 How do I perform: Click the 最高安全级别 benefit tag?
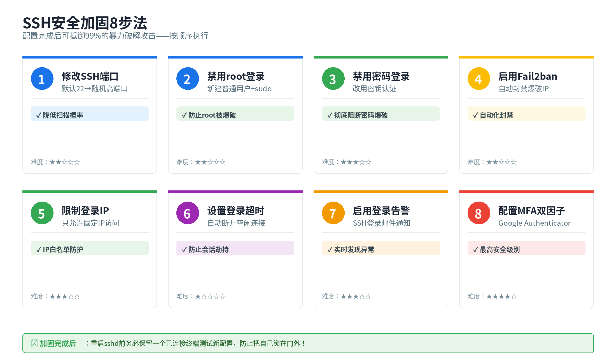click(x=526, y=248)
